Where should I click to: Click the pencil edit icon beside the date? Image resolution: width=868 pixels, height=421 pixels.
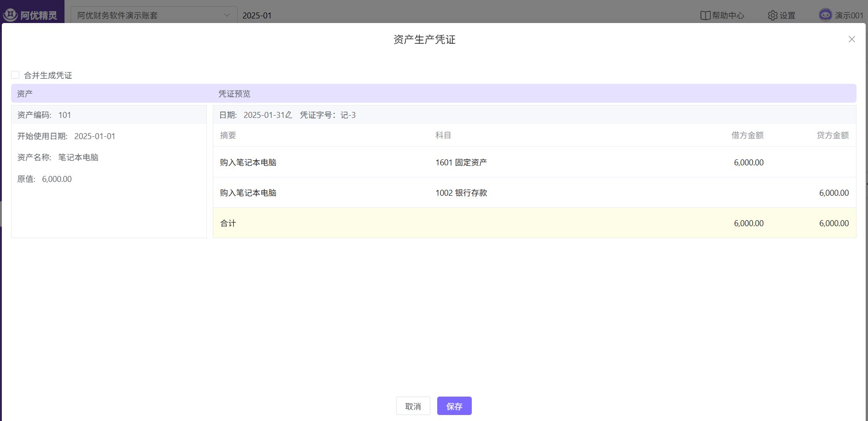[289, 115]
